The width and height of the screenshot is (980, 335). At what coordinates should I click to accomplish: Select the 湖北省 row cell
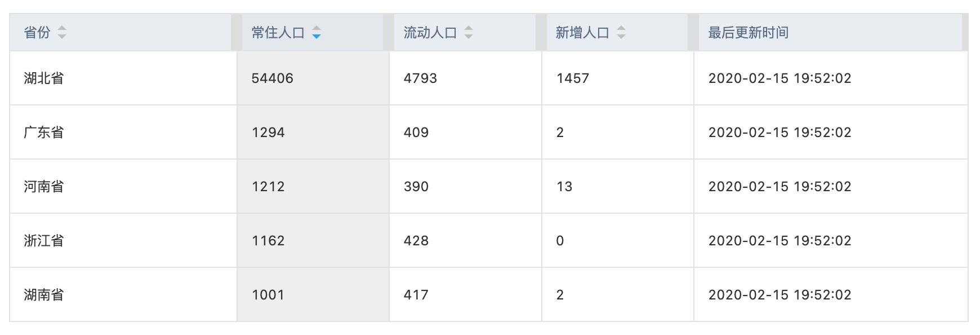click(123, 78)
